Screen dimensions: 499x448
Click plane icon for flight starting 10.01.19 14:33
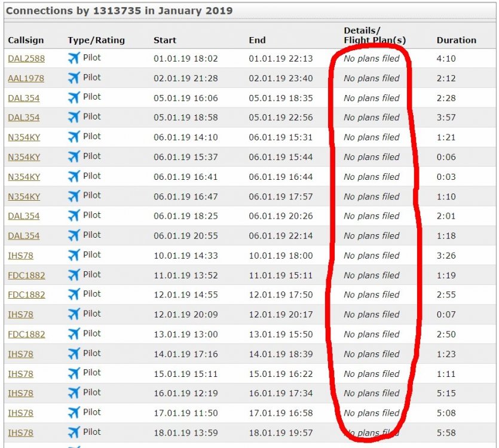[x=74, y=255]
